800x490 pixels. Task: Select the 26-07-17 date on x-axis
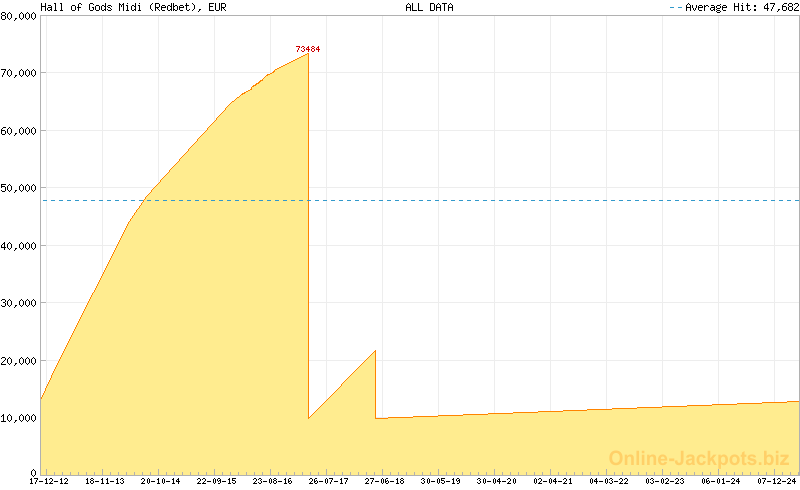328,481
